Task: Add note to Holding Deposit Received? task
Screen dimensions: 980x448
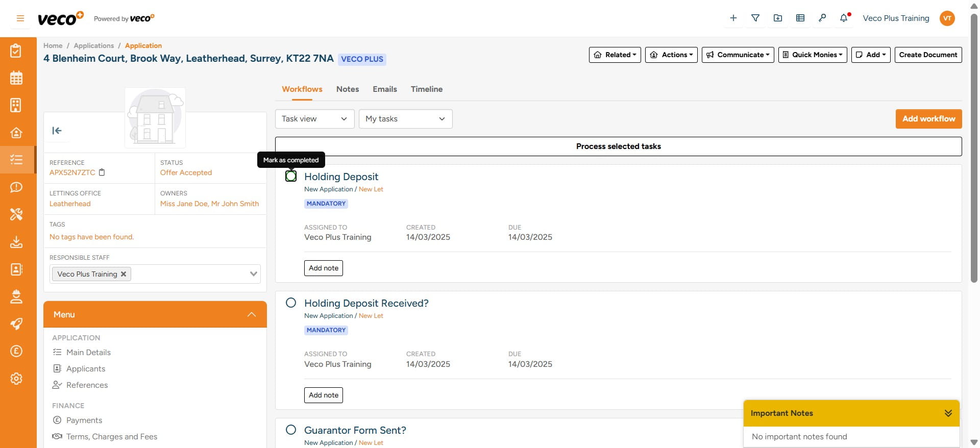Action: 324,395
